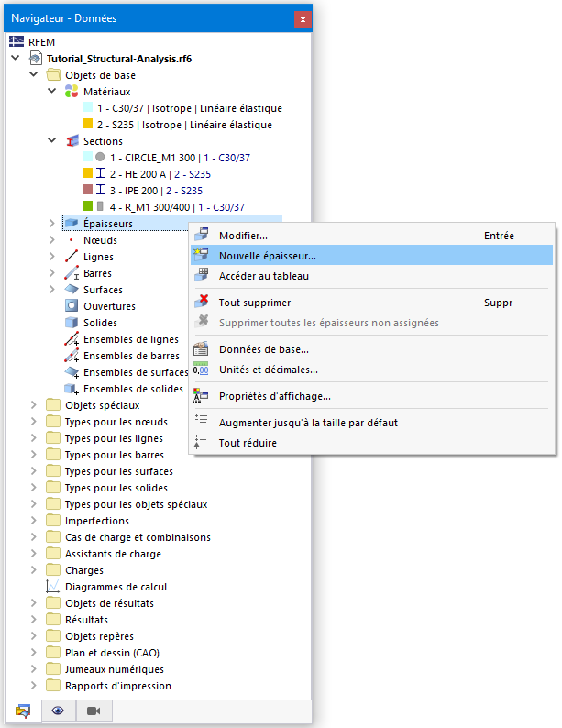Click the Ensembles de lignes icon
The image size is (562, 728).
(71, 339)
